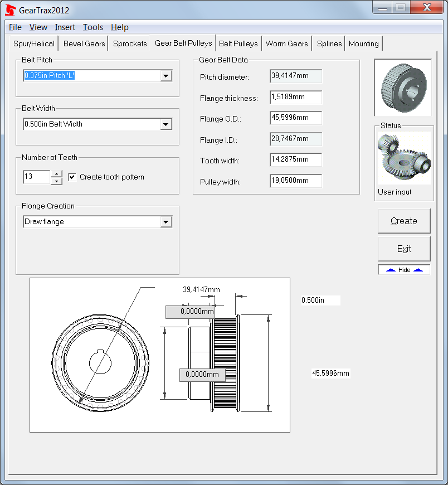Click the bevel gears Status image
448x485 pixels.
click(x=404, y=158)
